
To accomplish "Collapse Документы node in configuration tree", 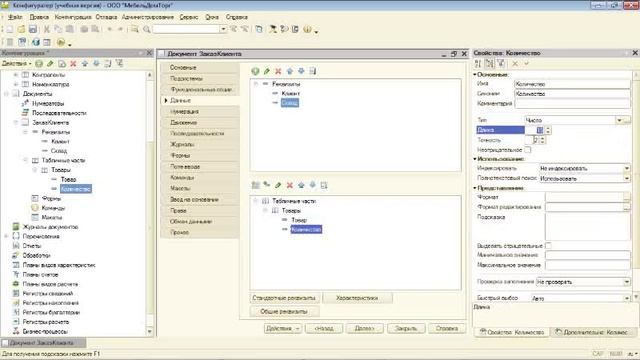I will [6, 94].
